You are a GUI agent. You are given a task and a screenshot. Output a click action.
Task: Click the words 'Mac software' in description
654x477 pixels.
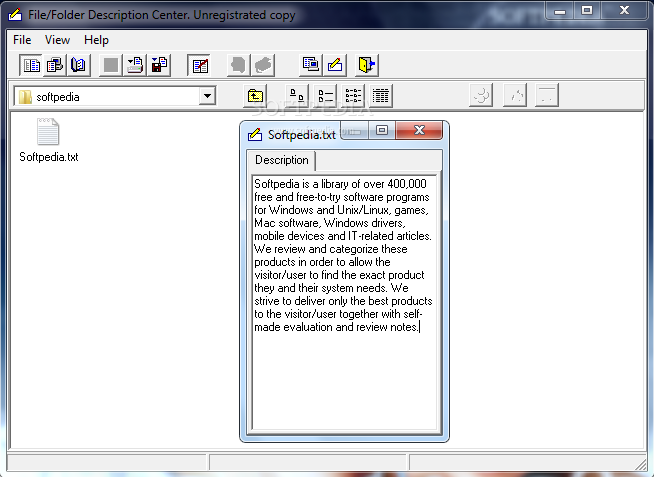click(286, 223)
